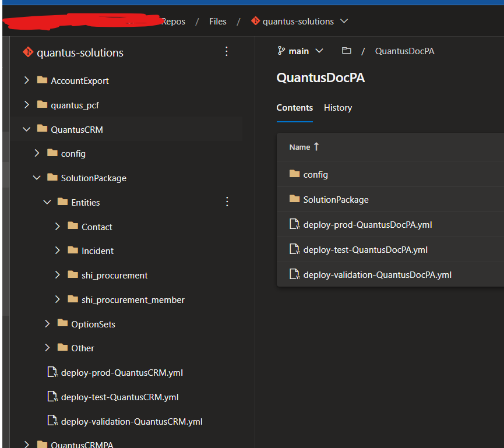Click the folder icon in the breadcrumb path
Screen dimensions: 504x448
[x=346, y=51]
